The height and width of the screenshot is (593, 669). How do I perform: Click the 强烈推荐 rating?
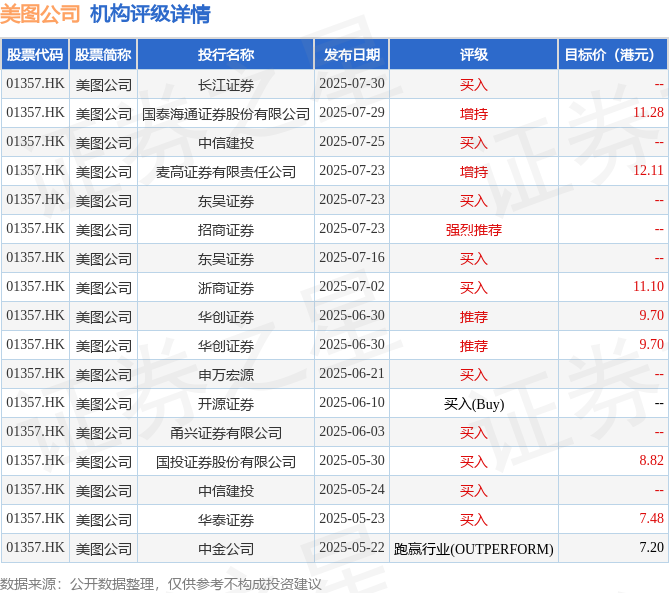click(x=474, y=230)
